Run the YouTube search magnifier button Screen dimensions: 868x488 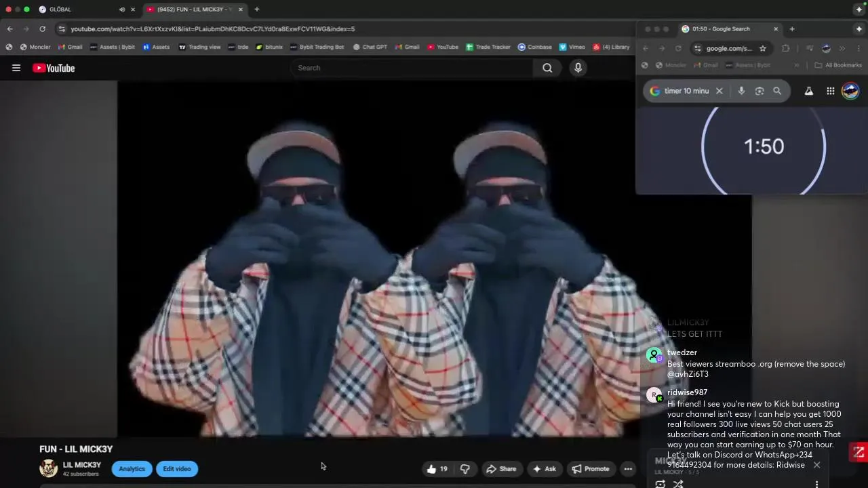547,68
